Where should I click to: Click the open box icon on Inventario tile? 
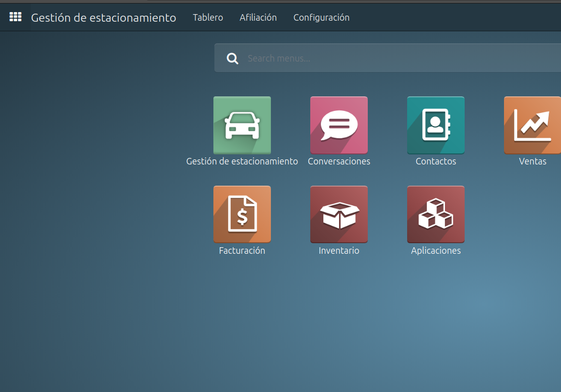pos(339,214)
